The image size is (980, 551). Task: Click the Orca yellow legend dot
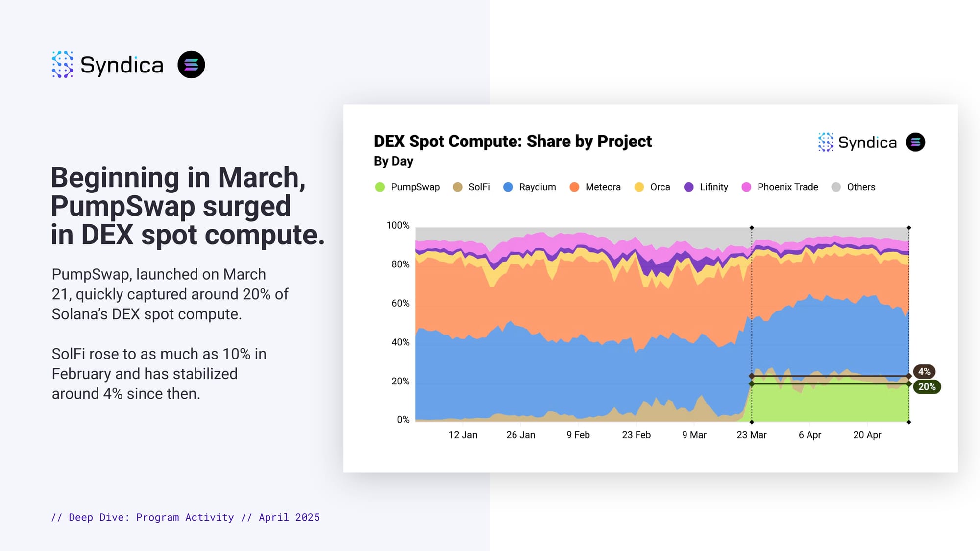639,187
